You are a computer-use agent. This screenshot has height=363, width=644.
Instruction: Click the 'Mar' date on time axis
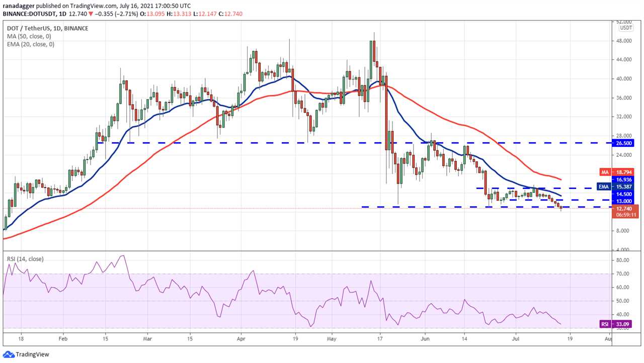click(x=147, y=339)
